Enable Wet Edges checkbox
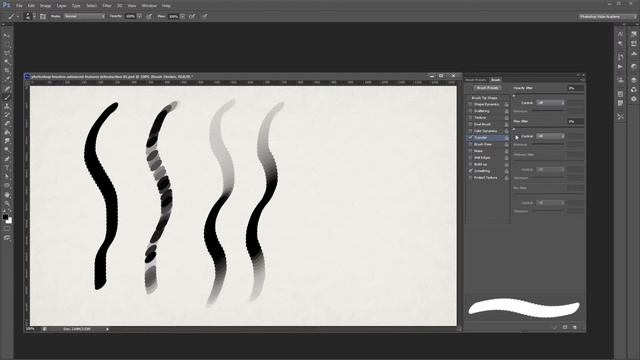This screenshot has width=640, height=360. click(x=470, y=158)
